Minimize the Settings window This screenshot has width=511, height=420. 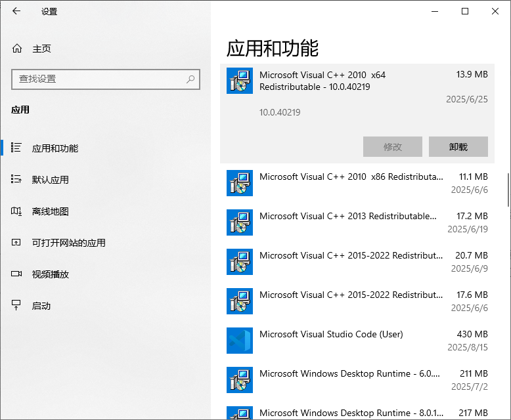(x=435, y=11)
